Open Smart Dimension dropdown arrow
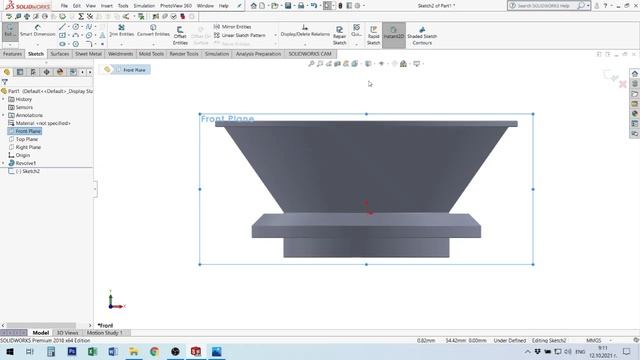Image resolution: width=640 pixels, height=360 pixels. (x=38, y=44)
